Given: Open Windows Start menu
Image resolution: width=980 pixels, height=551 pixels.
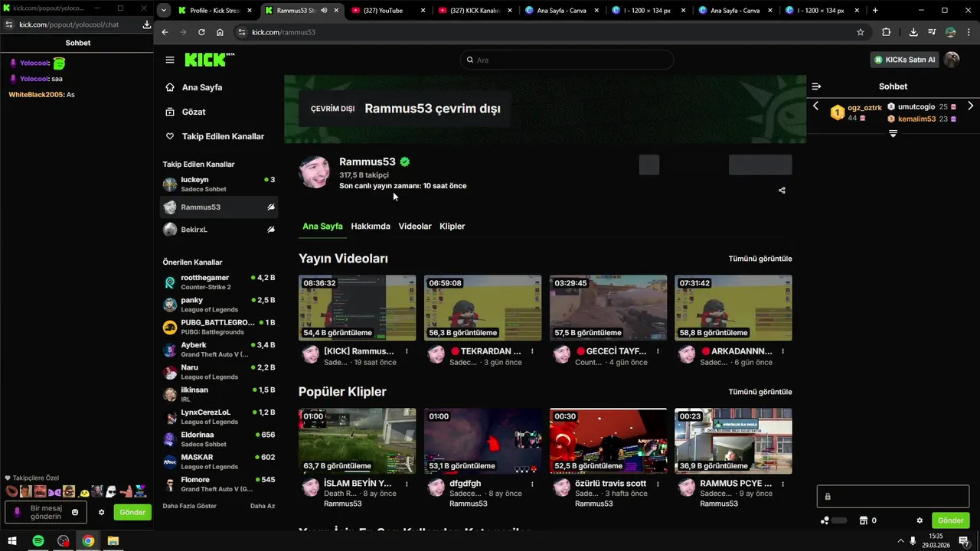Looking at the screenshot, I should pos(12,541).
